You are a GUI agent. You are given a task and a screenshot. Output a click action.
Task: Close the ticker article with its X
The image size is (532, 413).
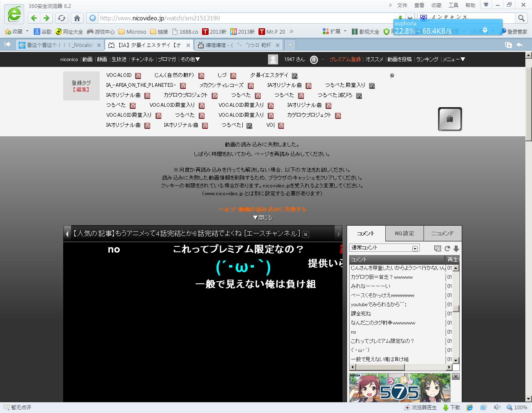(x=305, y=234)
